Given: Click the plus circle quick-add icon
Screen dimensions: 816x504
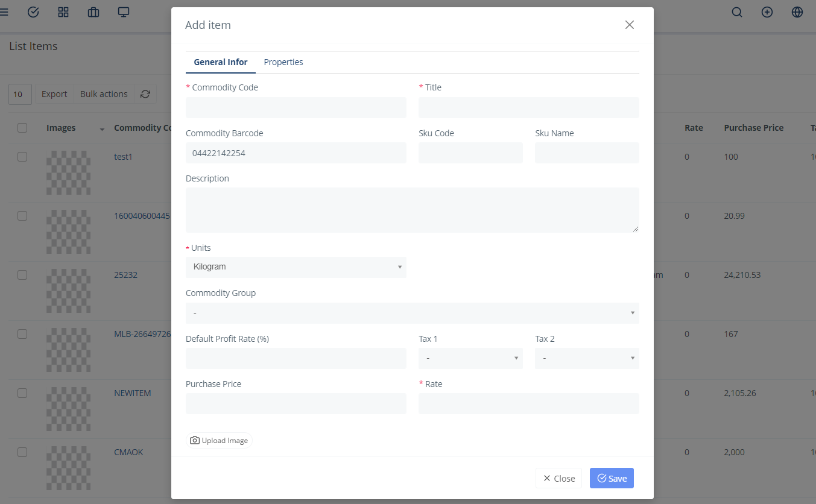Looking at the screenshot, I should [767, 11].
